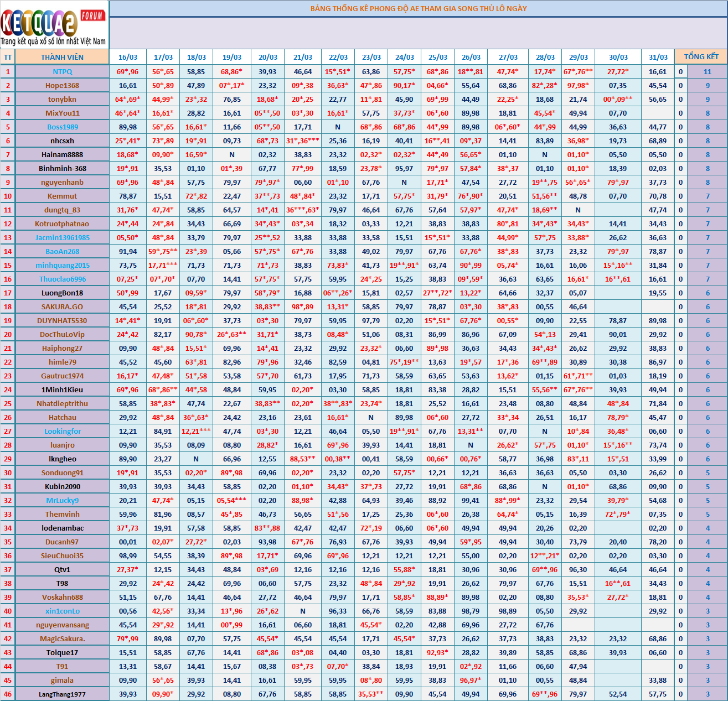The width and height of the screenshot is (728, 701).
Task: Click member name 'Jacmin13961985'
Action: (x=62, y=237)
